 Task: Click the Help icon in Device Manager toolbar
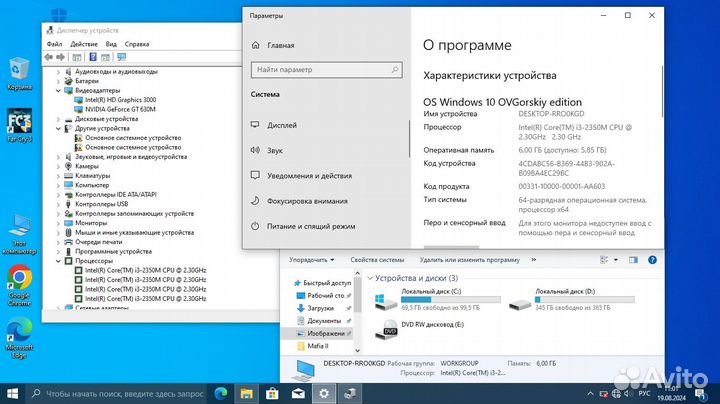coord(93,57)
